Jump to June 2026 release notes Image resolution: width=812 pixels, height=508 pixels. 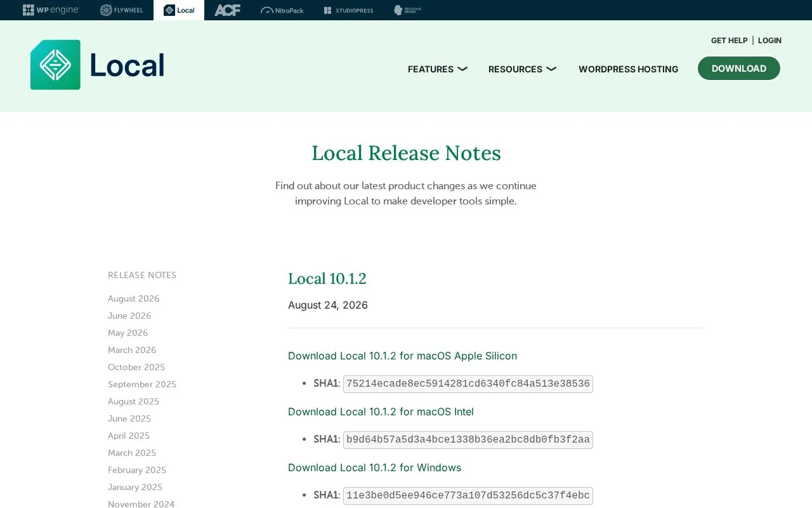click(129, 316)
